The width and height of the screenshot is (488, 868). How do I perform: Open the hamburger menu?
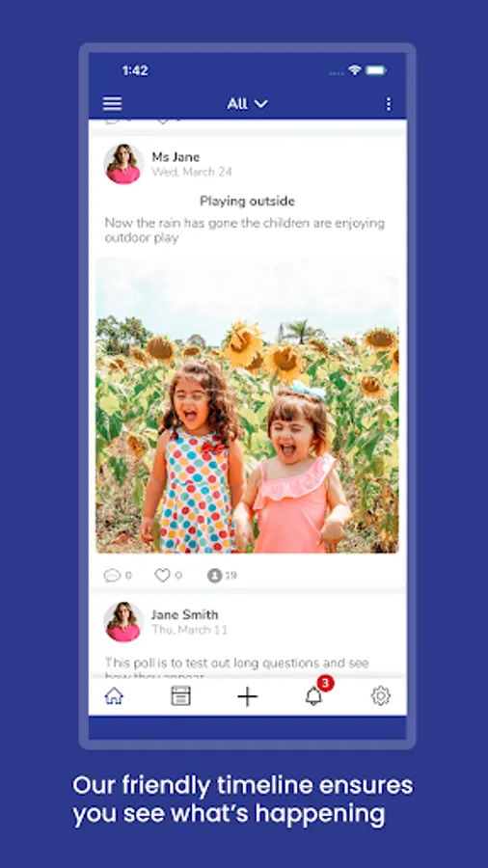coord(112,103)
